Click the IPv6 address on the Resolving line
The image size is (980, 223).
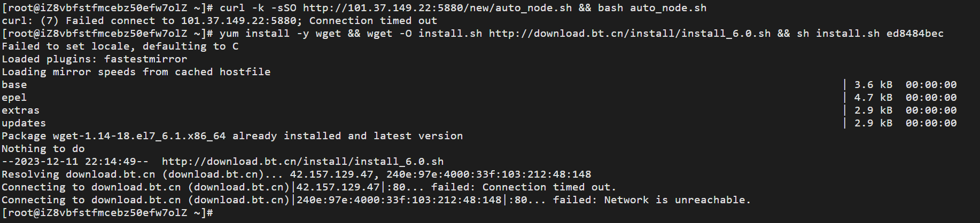pyautogui.click(x=488, y=174)
